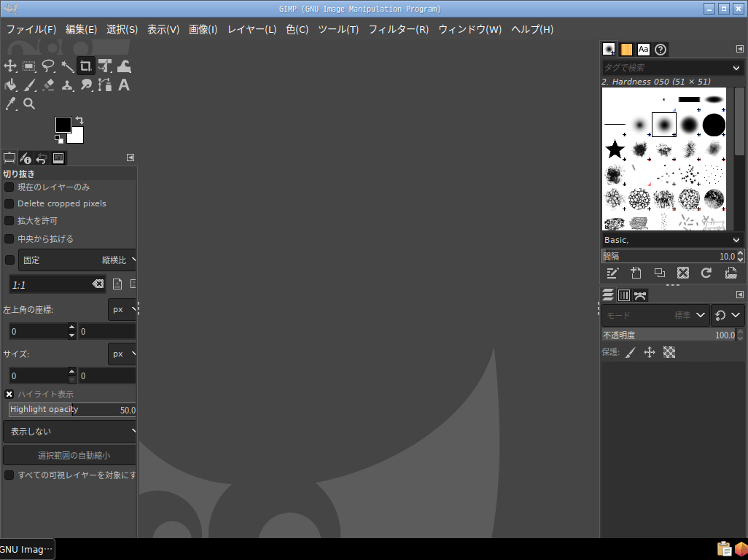Refresh the brushes list
748x560 pixels.
coord(706,273)
